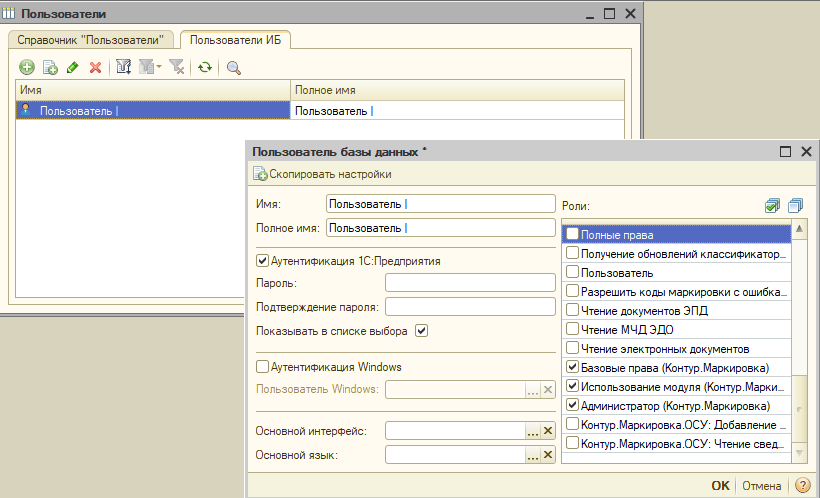Open the filter by value dropdown arrow
Viewport: 820px width, 498px height.
click(160, 67)
